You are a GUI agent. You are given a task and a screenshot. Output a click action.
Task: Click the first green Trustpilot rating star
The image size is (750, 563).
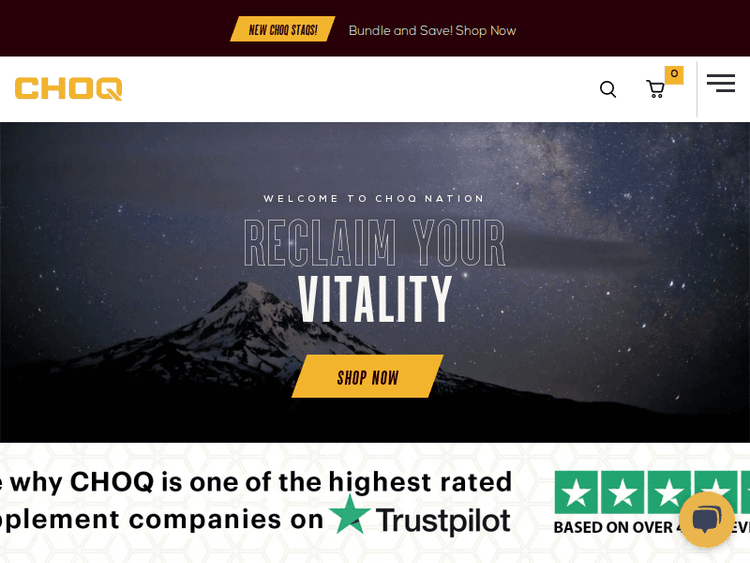click(576, 492)
